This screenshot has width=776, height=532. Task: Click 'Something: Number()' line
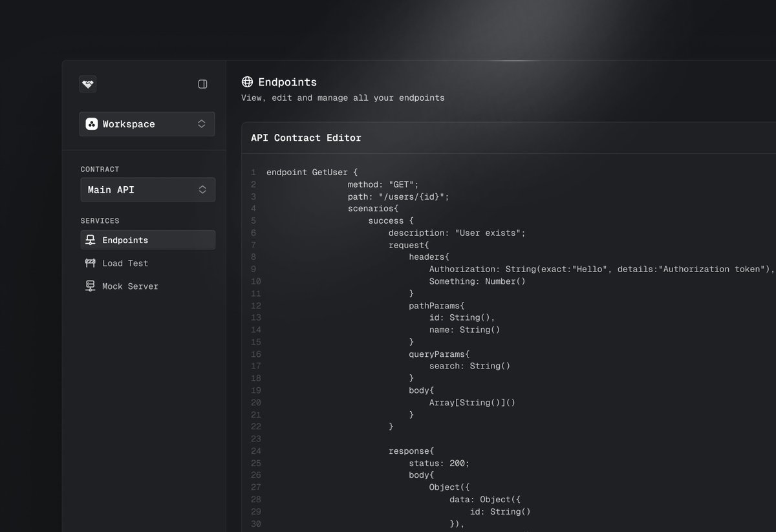(477, 281)
